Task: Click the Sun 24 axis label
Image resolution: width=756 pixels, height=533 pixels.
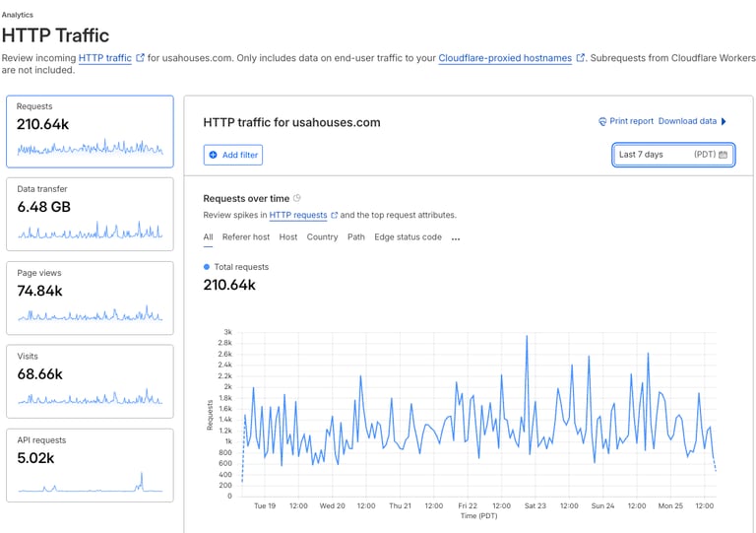Action: click(x=602, y=505)
